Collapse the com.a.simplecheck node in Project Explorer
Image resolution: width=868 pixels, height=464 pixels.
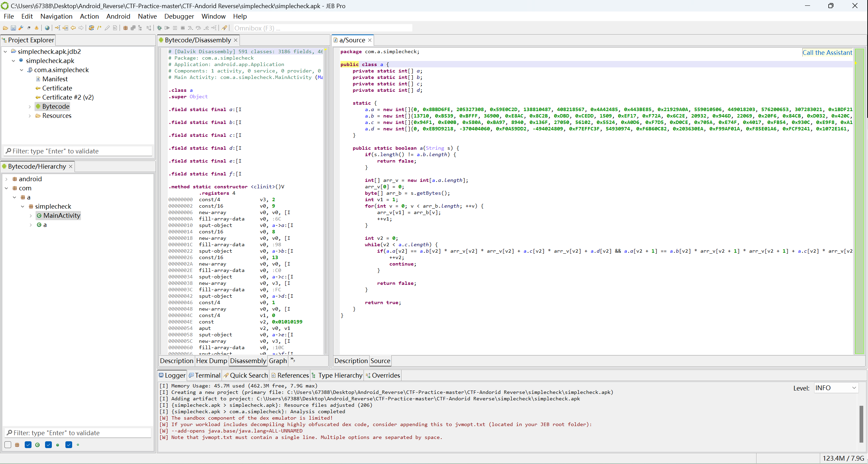click(22, 70)
